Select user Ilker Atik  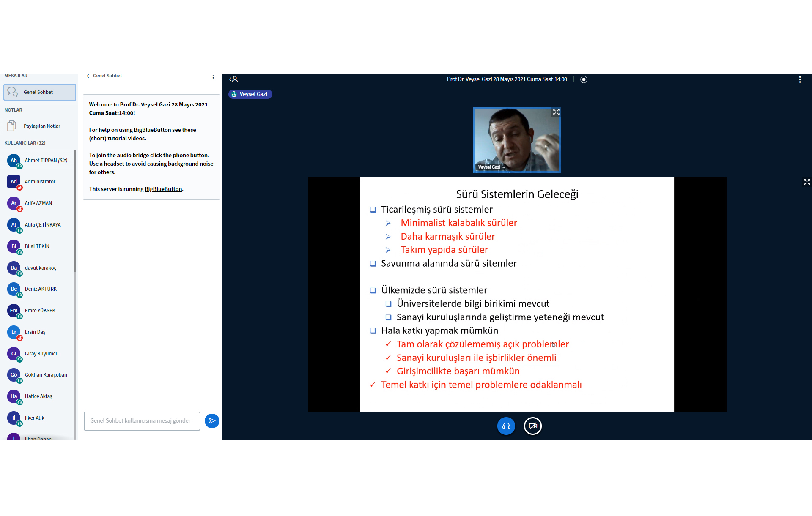[x=39, y=418]
